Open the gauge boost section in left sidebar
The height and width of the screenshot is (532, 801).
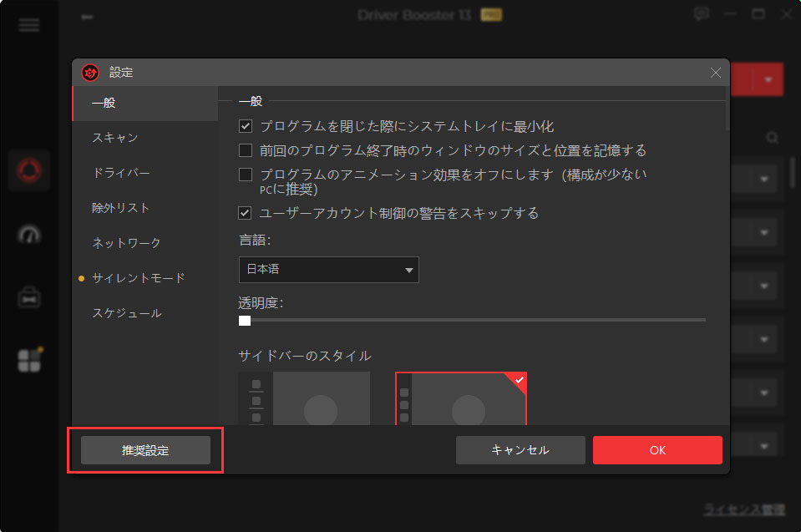coord(29,235)
